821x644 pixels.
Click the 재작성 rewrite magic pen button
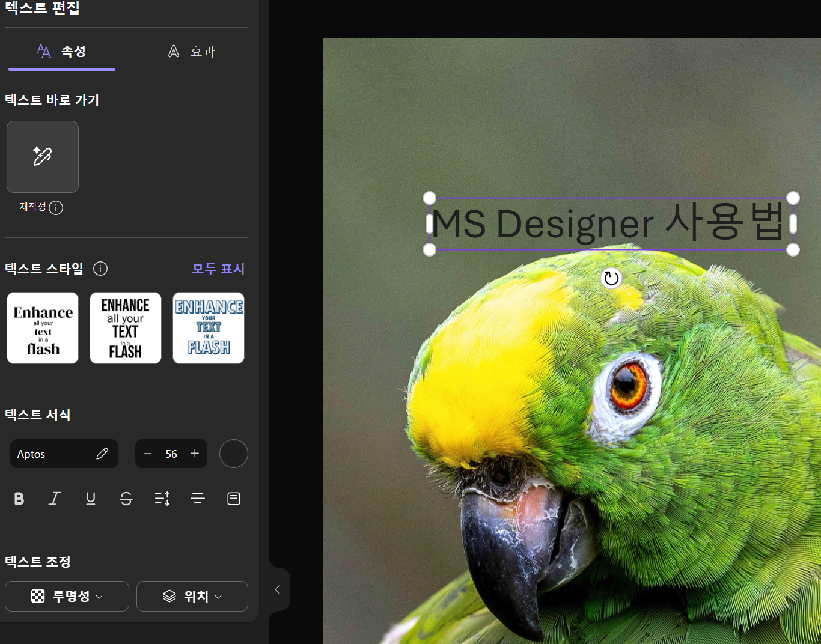[x=43, y=157]
